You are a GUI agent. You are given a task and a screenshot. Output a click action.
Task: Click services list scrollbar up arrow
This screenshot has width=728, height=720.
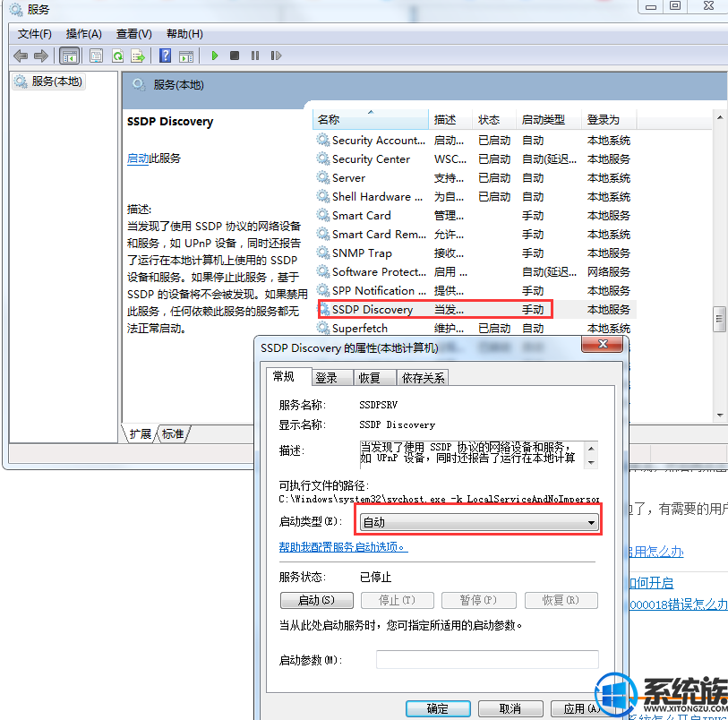coord(720,117)
